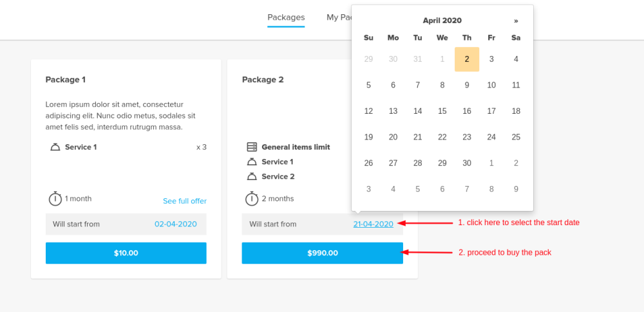Open date picker via 21-04-2020 link
Screen dimensions: 644x312
coord(373,224)
